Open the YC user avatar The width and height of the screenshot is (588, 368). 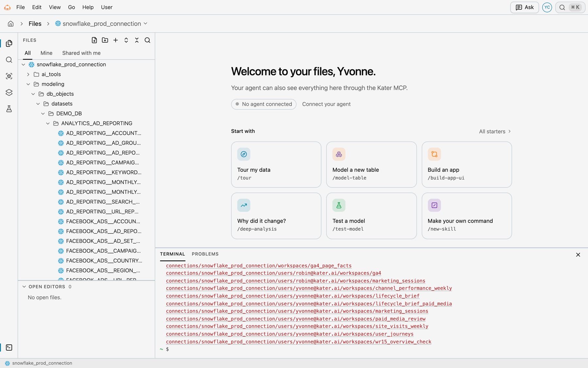click(x=547, y=7)
